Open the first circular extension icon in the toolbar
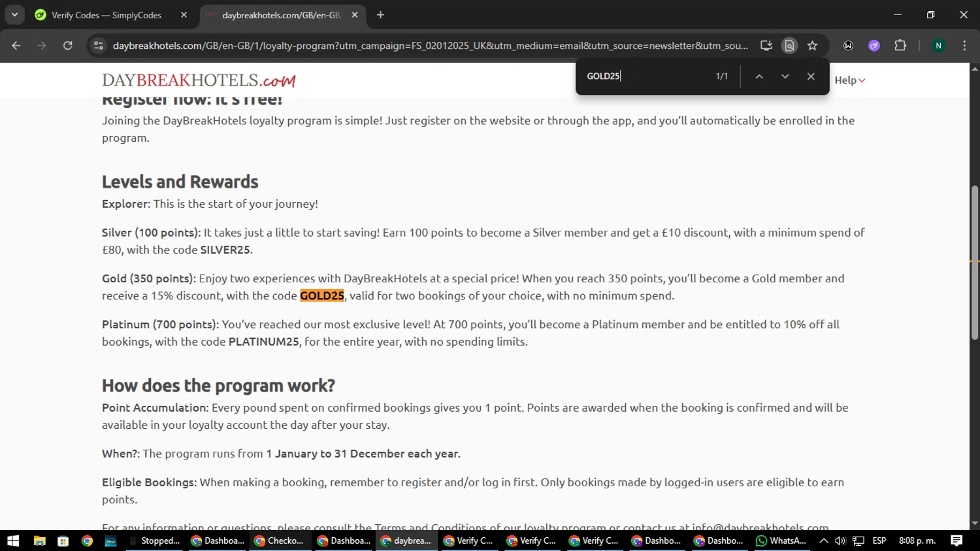980x551 pixels. click(x=848, y=46)
